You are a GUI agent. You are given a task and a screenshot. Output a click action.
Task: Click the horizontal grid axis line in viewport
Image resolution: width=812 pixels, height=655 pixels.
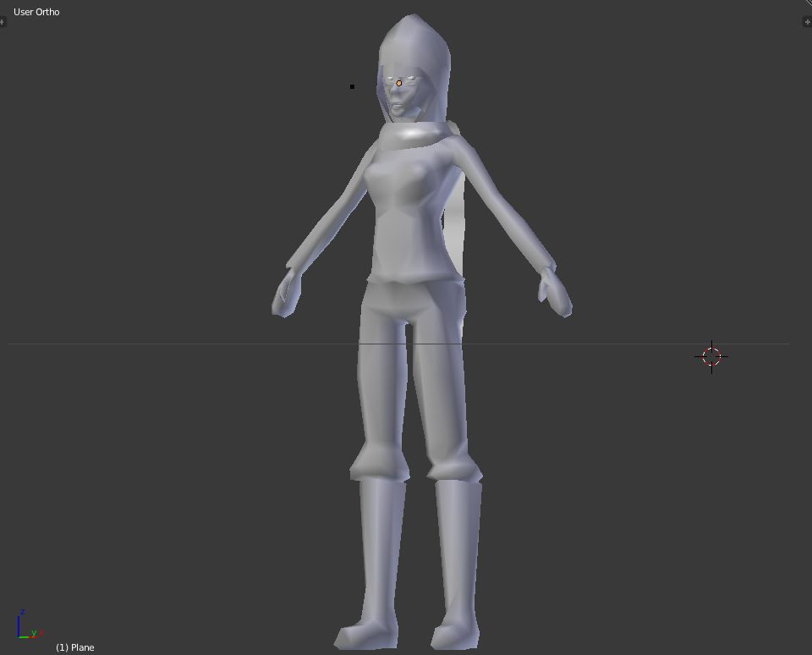tap(398, 344)
